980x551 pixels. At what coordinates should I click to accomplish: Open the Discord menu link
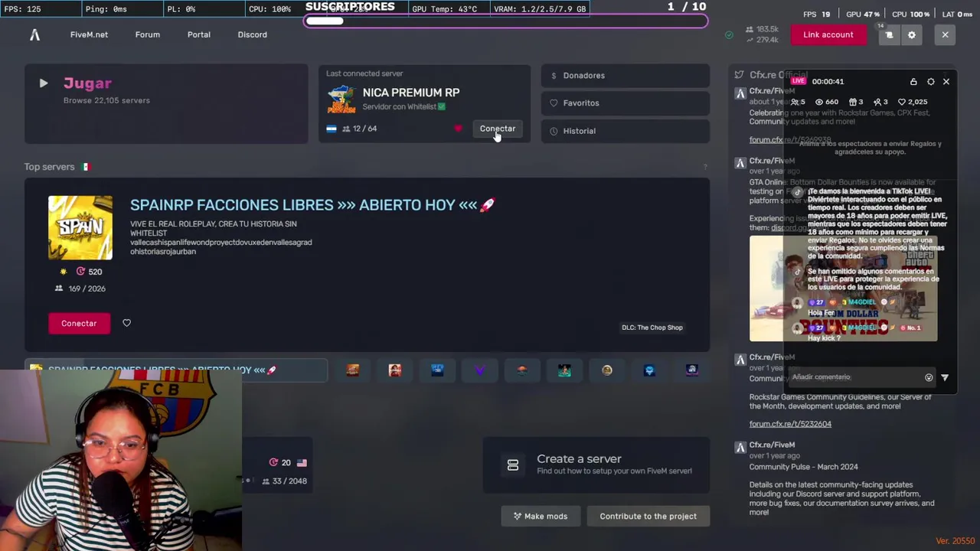pyautogui.click(x=253, y=34)
